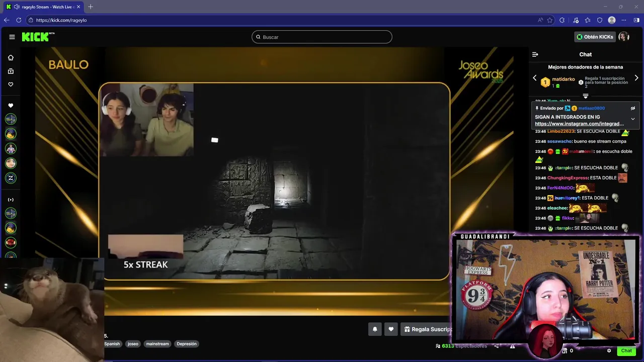Open the media control music icon in toolbar
The width and height of the screenshot is (644, 362).
575,20
